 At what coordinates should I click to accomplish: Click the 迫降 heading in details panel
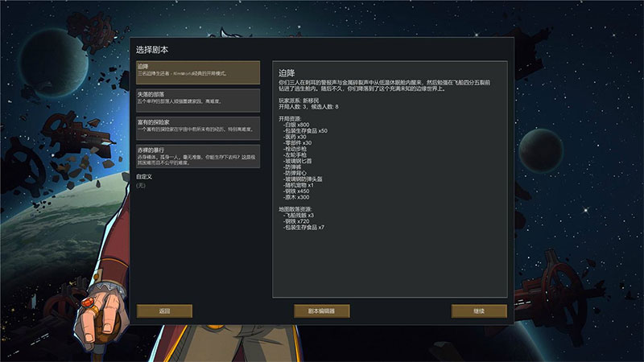coord(287,73)
